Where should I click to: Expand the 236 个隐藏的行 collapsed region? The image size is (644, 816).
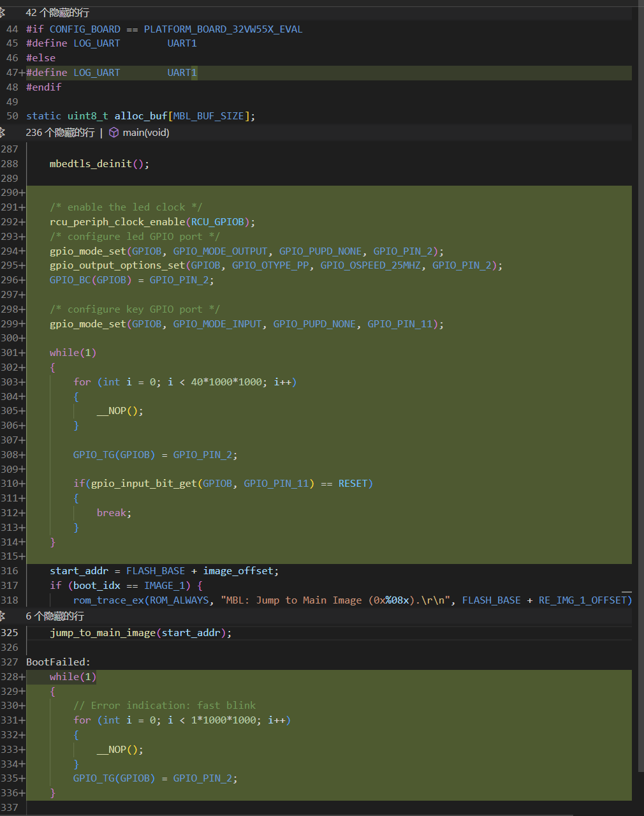pos(60,133)
